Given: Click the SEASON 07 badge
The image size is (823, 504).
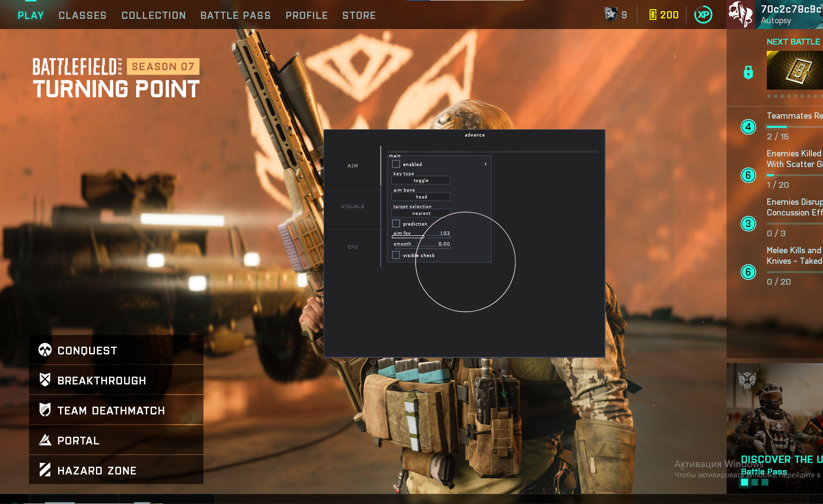Looking at the screenshot, I should coord(163,66).
